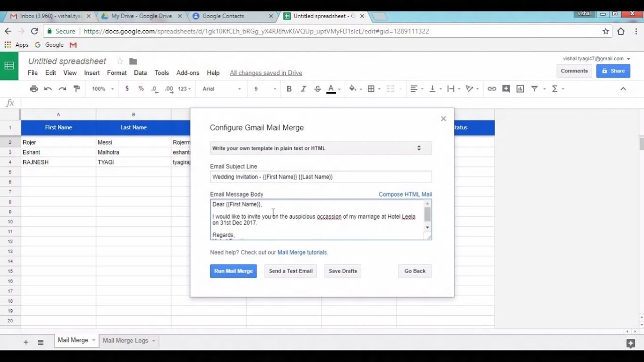Click the print icon in toolbar
This screenshot has width=644, height=362.
[x=34, y=88]
